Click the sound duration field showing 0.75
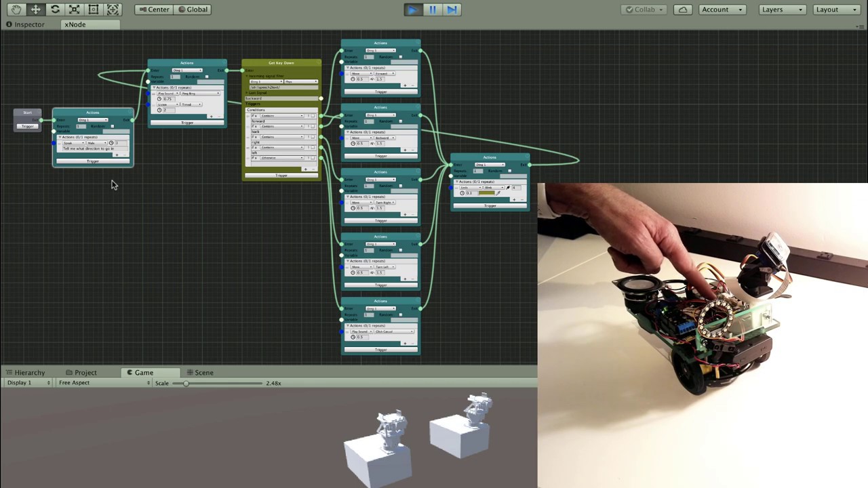Screen dimensions: 868x488 [x=167, y=99]
